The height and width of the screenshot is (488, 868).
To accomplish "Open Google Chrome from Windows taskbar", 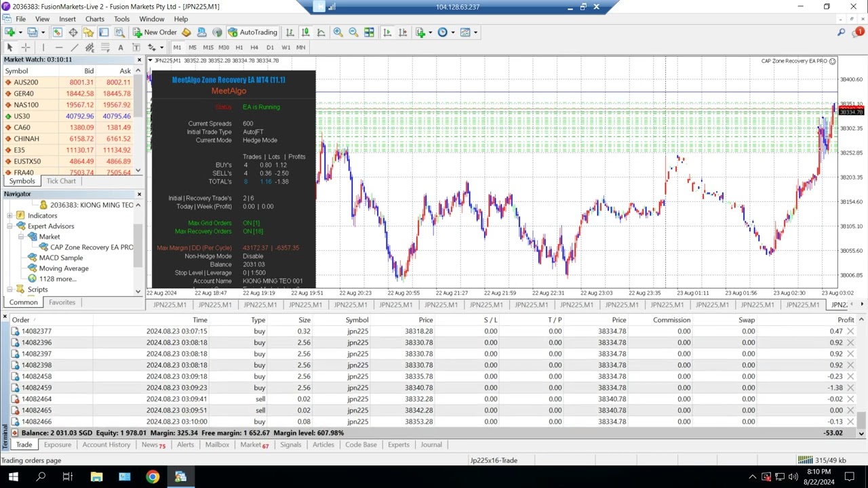I will [153, 476].
